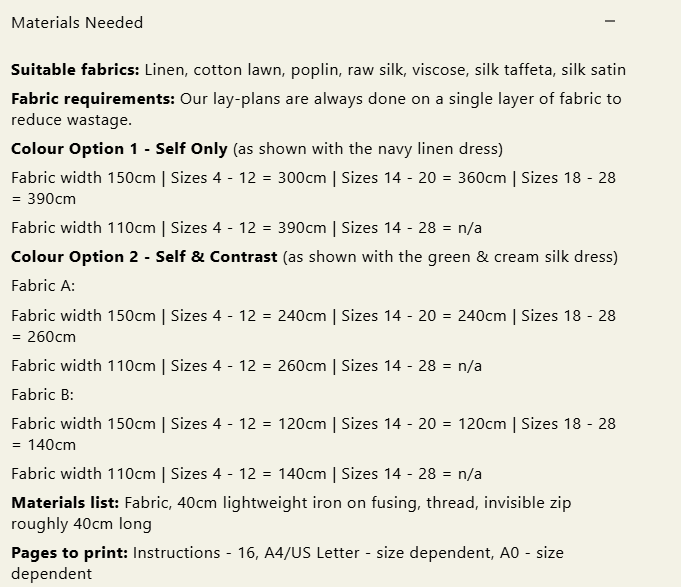The height and width of the screenshot is (587, 681).
Task: Click the Fabric B line with 110cm = 140cm
Action: click(246, 473)
